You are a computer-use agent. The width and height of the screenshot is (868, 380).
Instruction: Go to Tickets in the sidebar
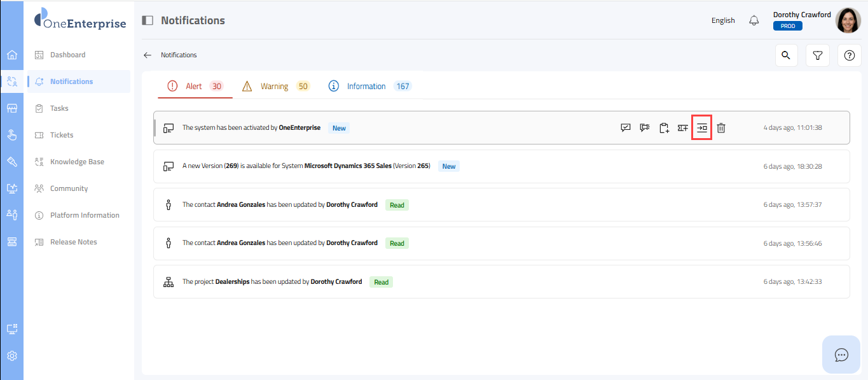tap(62, 135)
